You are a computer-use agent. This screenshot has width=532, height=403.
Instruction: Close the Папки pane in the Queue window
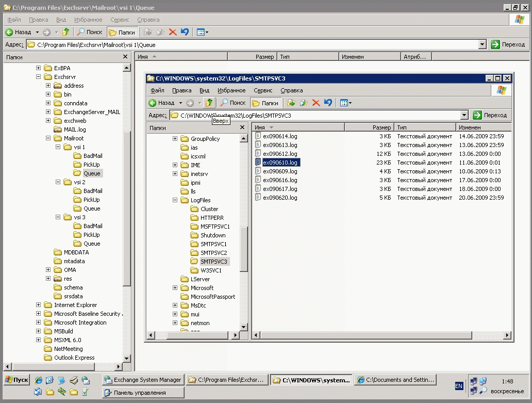tap(125, 57)
